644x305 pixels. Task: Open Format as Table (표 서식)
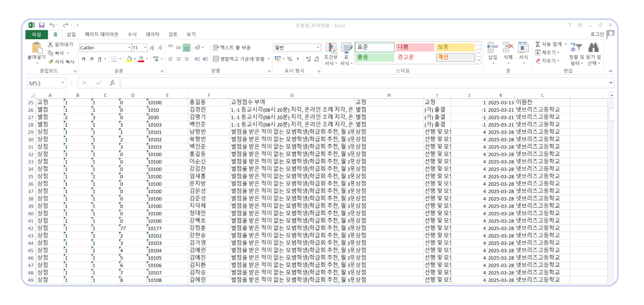coord(346,54)
